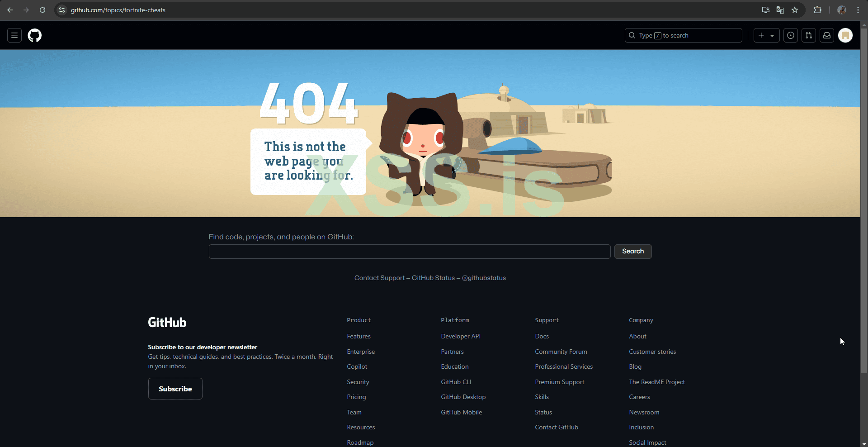Click the page's vertical scrollbar thumb
This screenshot has width=868, height=447.
pyautogui.click(x=864, y=201)
